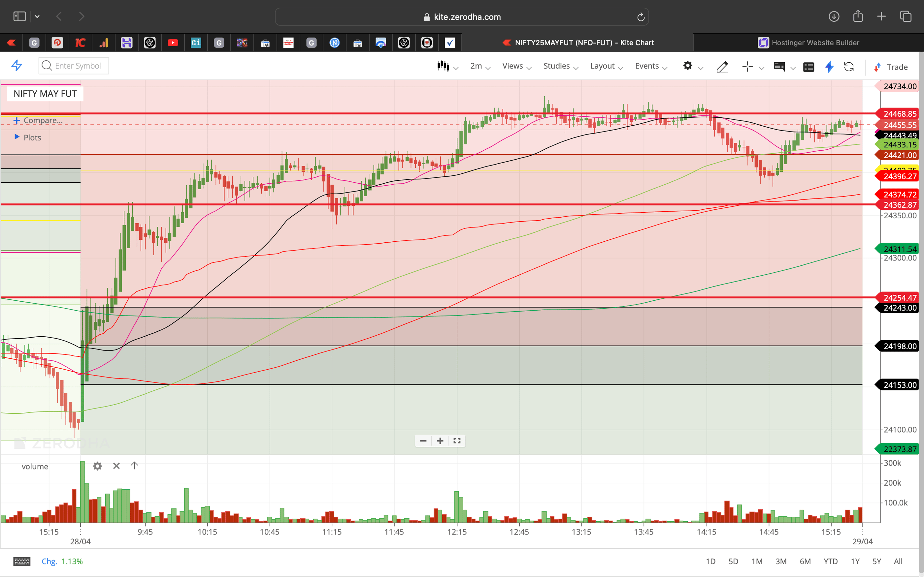Expand the Plots section

pos(32,137)
